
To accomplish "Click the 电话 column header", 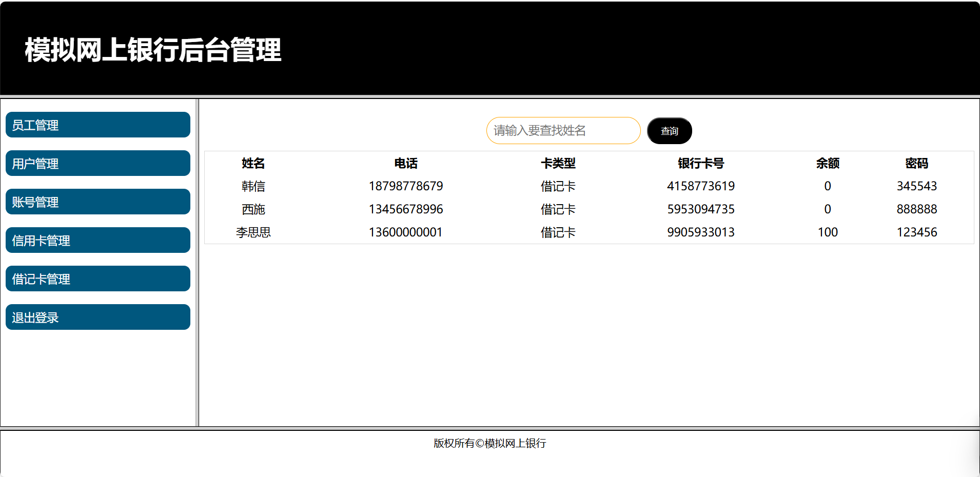I will point(405,163).
